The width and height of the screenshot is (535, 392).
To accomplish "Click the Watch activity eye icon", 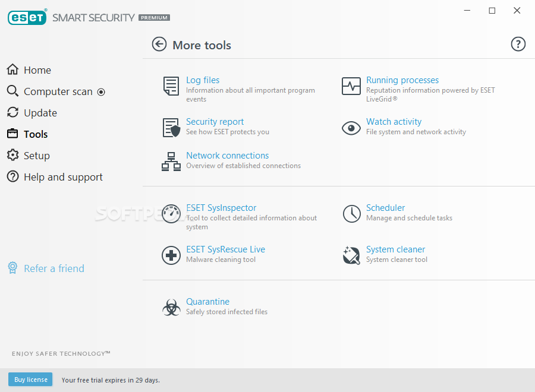I will [351, 128].
